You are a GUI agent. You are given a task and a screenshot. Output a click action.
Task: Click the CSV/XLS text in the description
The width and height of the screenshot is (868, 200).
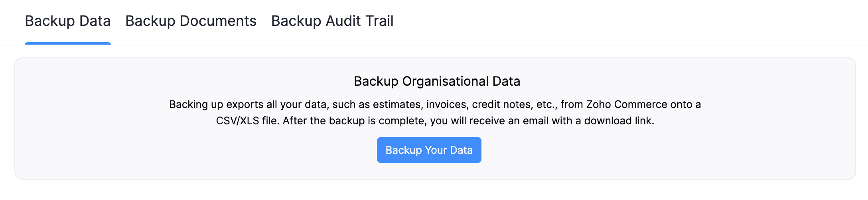237,121
